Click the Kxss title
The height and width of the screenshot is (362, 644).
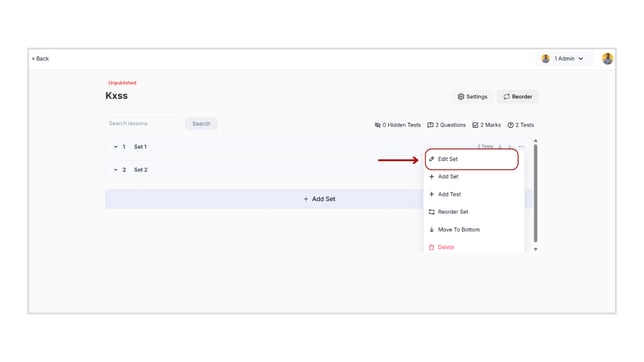click(x=117, y=96)
